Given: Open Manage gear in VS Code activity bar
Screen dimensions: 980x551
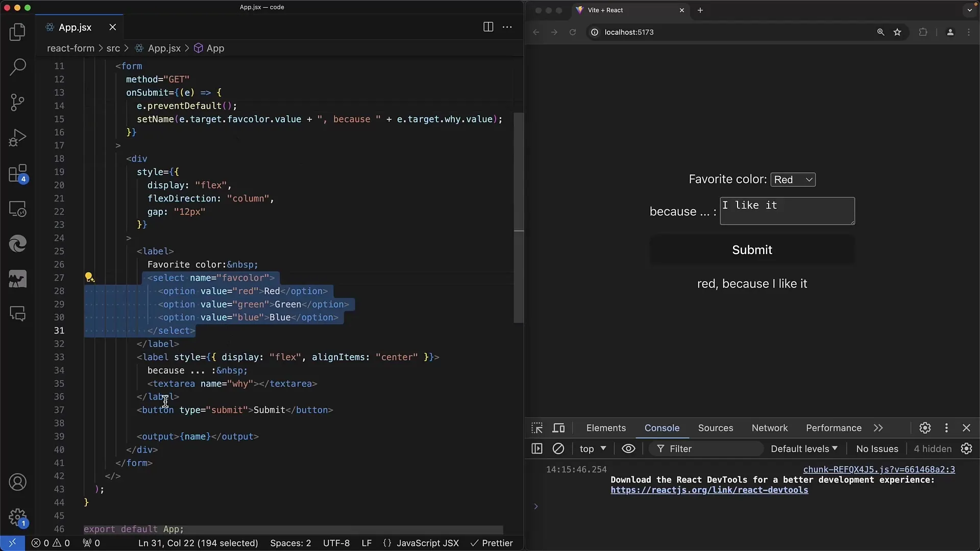Looking at the screenshot, I should 17,517.
